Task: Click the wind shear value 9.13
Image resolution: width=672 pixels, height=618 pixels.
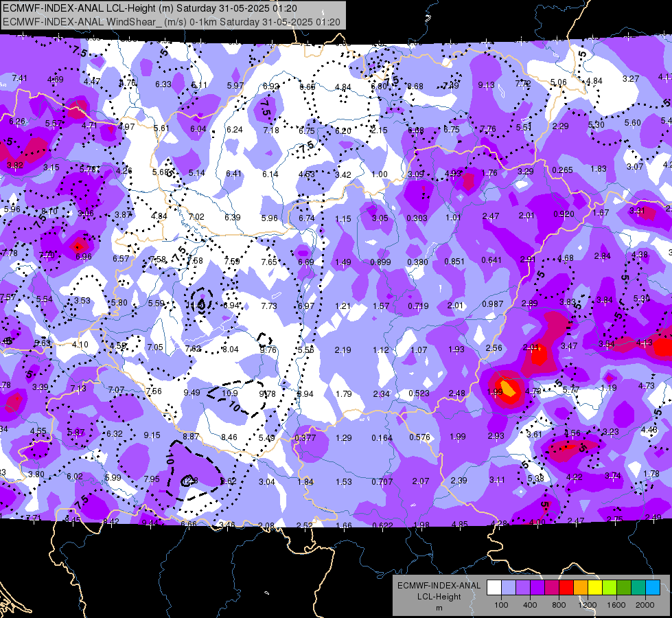Action: tap(486, 85)
